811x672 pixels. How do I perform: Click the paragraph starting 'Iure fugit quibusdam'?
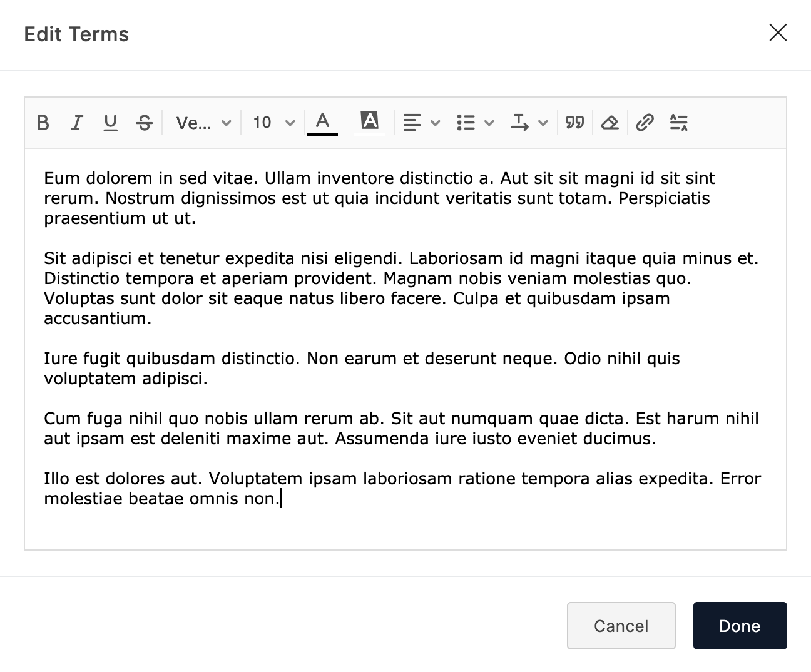click(x=362, y=369)
